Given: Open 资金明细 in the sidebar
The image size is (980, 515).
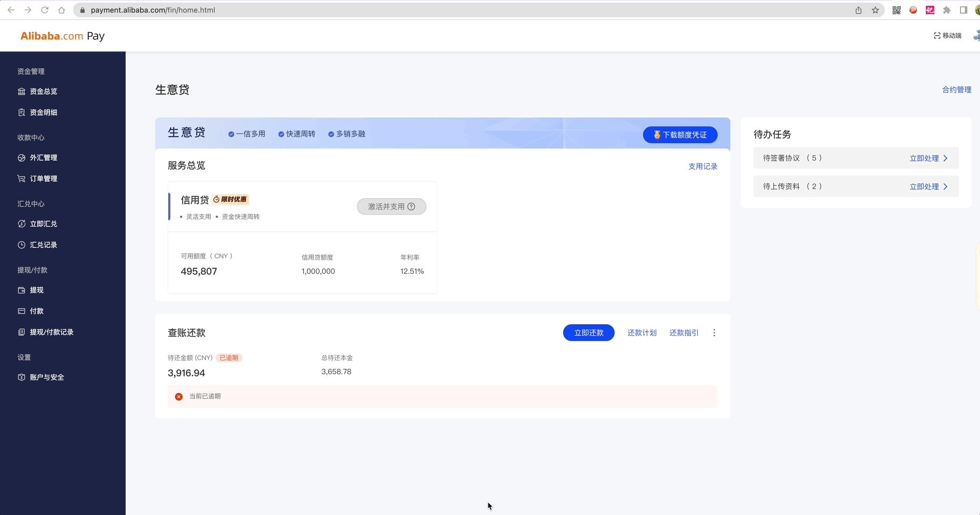Looking at the screenshot, I should [x=43, y=112].
